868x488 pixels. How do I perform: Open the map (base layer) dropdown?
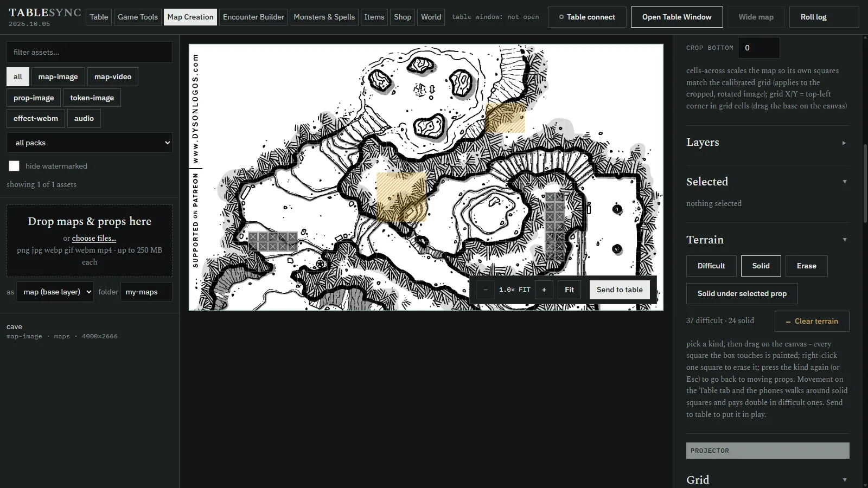pos(55,292)
